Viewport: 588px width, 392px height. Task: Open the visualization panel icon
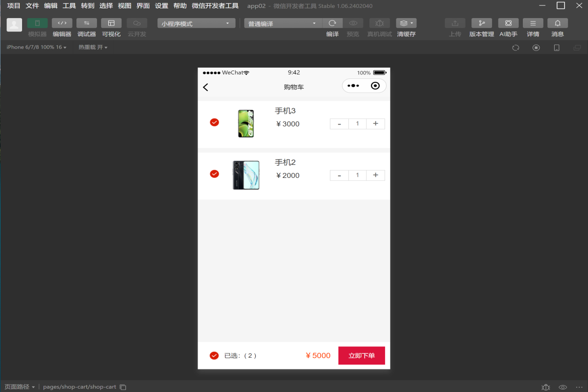point(111,24)
